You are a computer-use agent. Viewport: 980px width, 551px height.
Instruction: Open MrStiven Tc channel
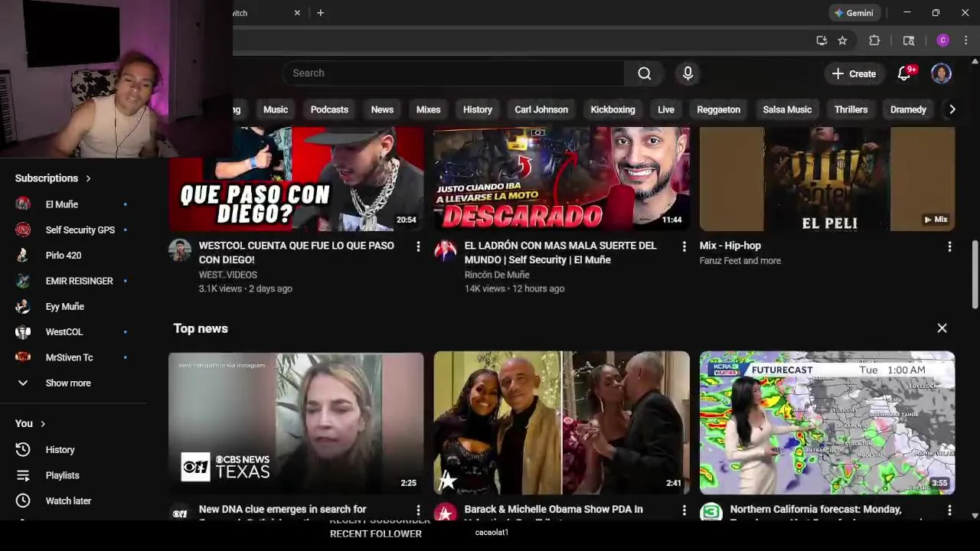(x=73, y=357)
